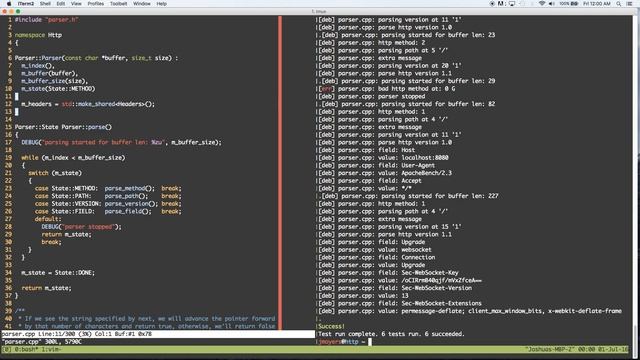Click output line field: User-Agent
The width and height of the screenshot is (640, 360).
tap(376, 165)
